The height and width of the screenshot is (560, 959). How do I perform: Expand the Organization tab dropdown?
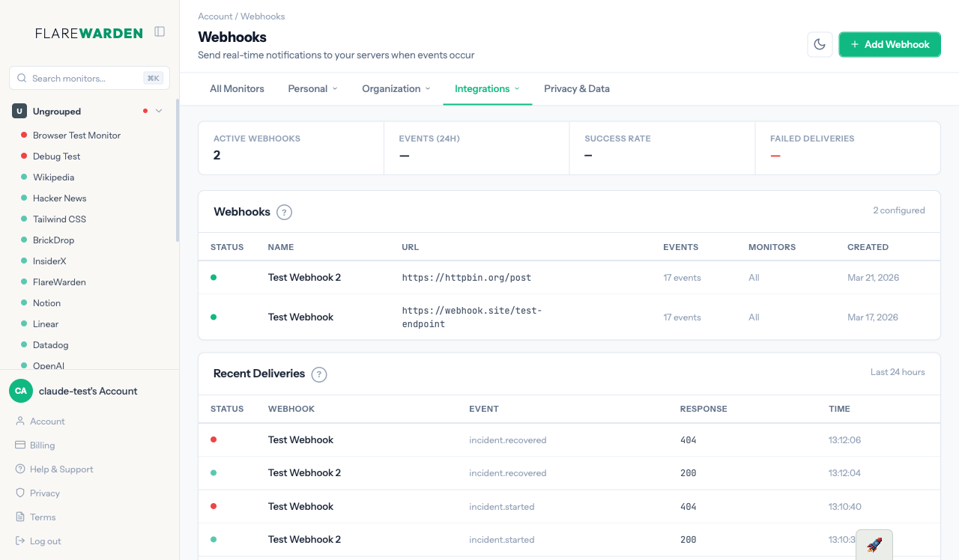pos(396,88)
